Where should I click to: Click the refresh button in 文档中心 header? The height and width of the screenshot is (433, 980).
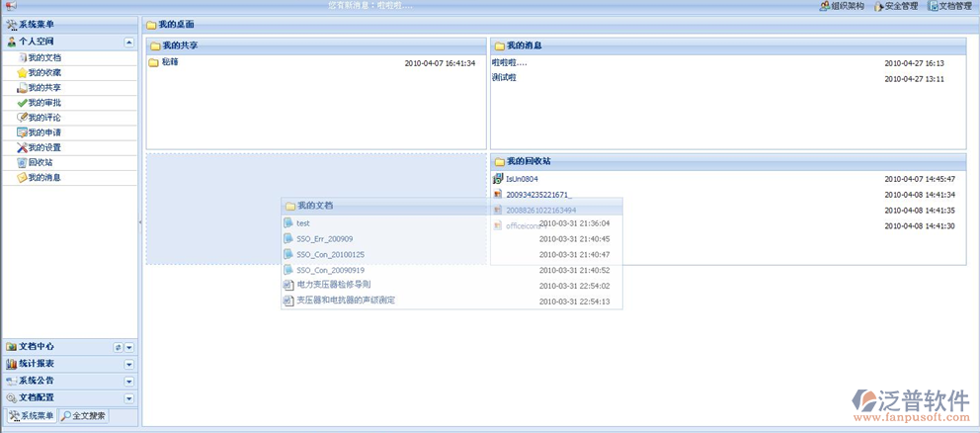(119, 347)
